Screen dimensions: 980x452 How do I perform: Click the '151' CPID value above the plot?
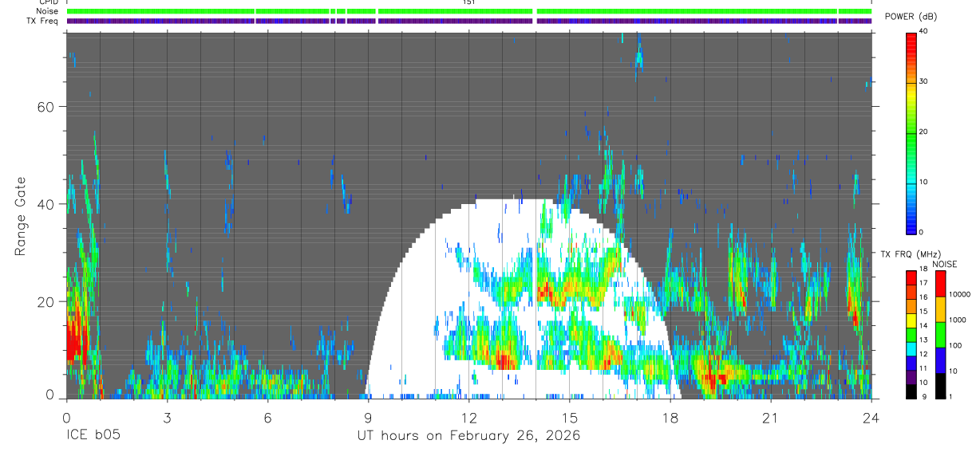[x=468, y=2]
